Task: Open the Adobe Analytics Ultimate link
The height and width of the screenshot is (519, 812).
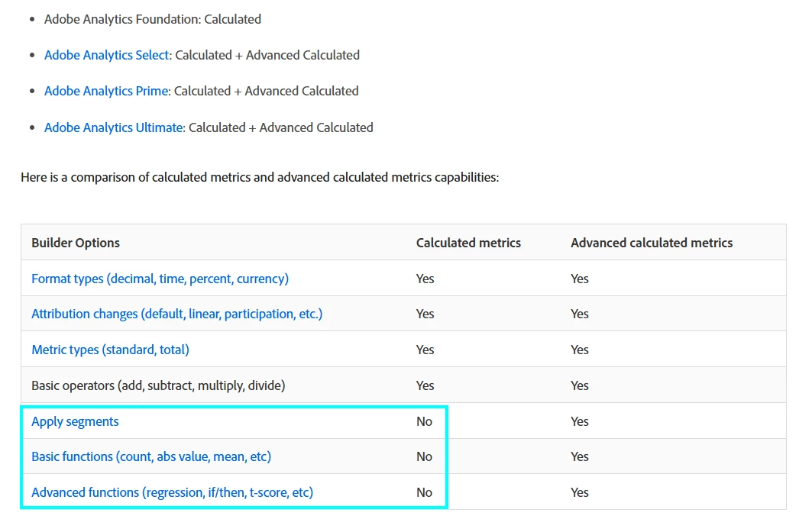Action: click(113, 127)
